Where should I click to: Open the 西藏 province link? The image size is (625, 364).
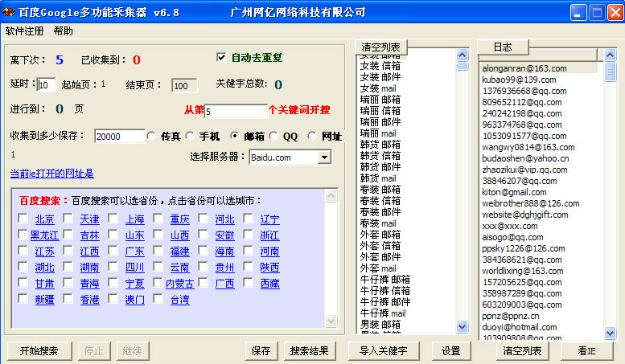point(269,284)
